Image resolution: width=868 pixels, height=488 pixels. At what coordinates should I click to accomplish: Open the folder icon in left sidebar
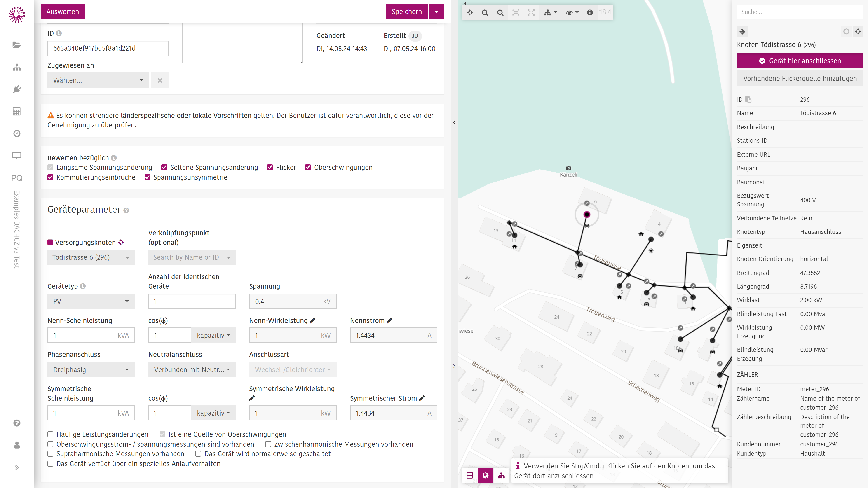16,45
